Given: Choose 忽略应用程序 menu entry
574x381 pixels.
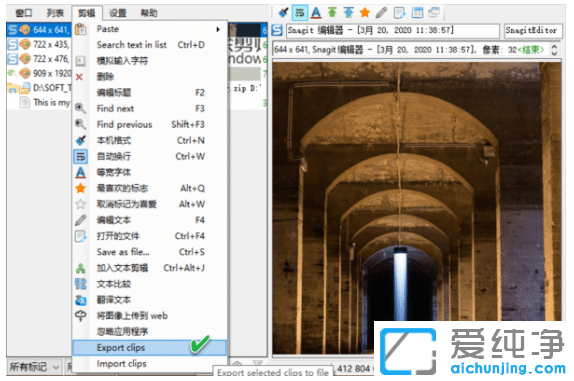Looking at the screenshot, I should click(x=150, y=332).
